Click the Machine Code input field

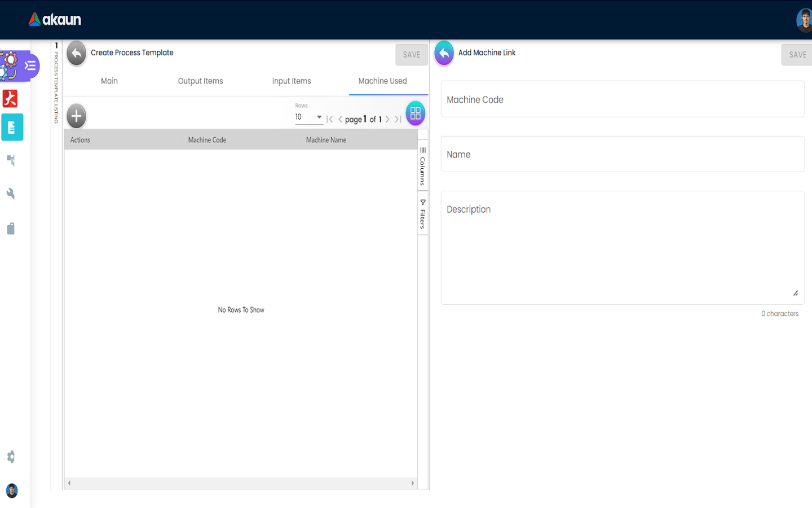pos(622,100)
